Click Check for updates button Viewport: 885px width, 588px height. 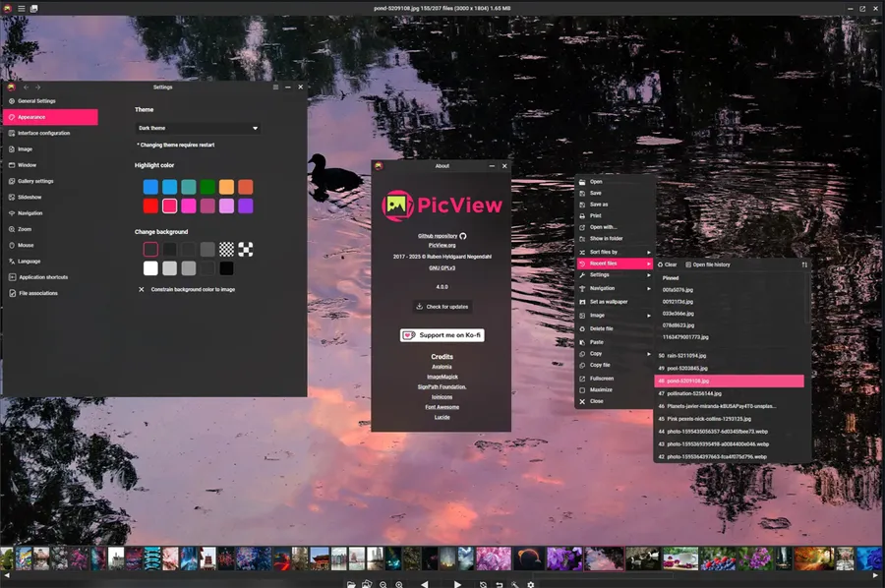[x=442, y=307]
